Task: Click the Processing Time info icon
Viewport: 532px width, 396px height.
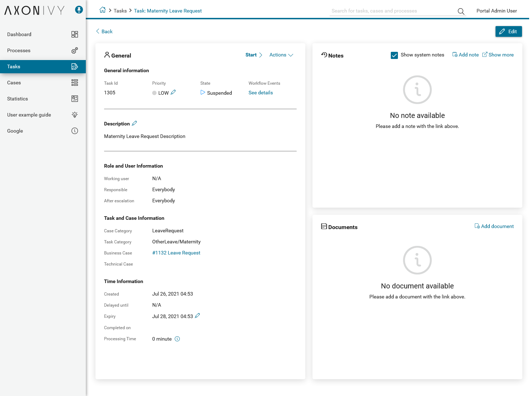Action: [x=177, y=339]
